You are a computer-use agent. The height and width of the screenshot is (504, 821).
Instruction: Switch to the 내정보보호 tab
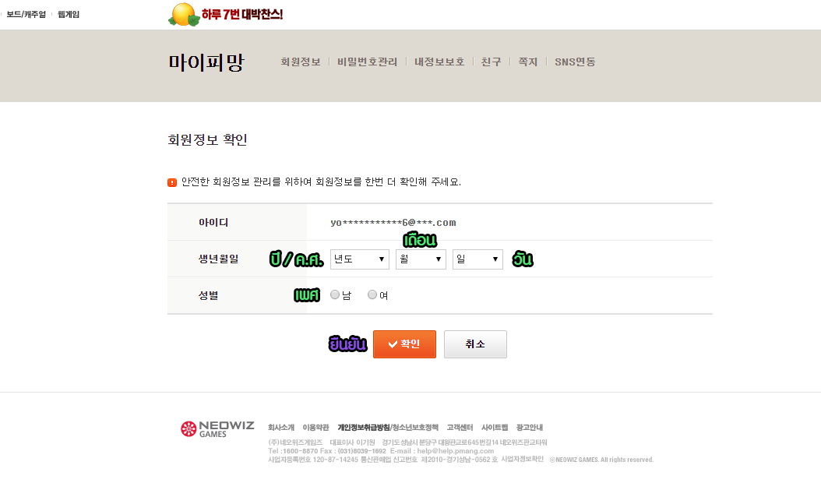point(439,62)
